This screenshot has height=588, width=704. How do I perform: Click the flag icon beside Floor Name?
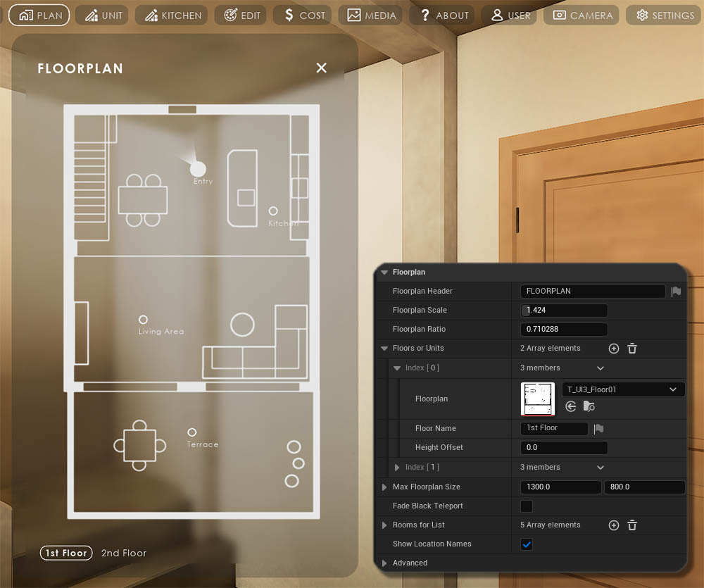click(598, 428)
